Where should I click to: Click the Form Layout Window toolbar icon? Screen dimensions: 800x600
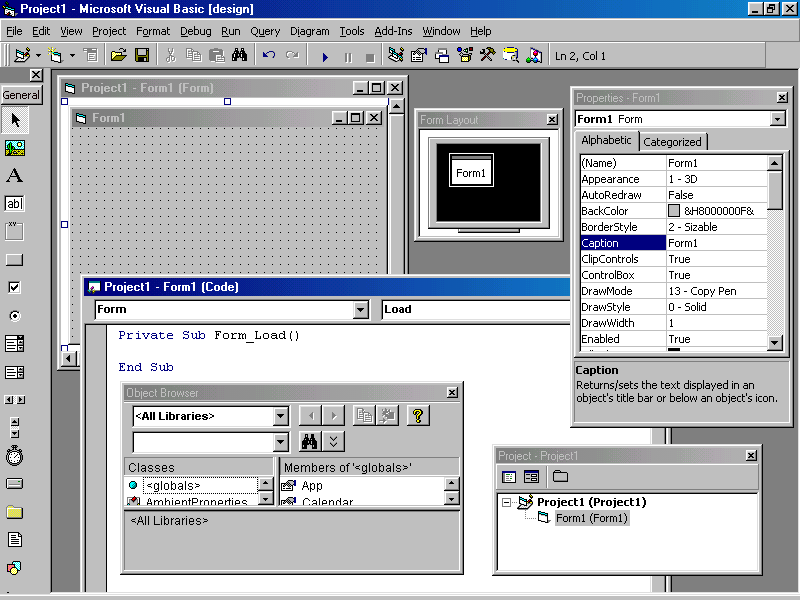coord(442,55)
